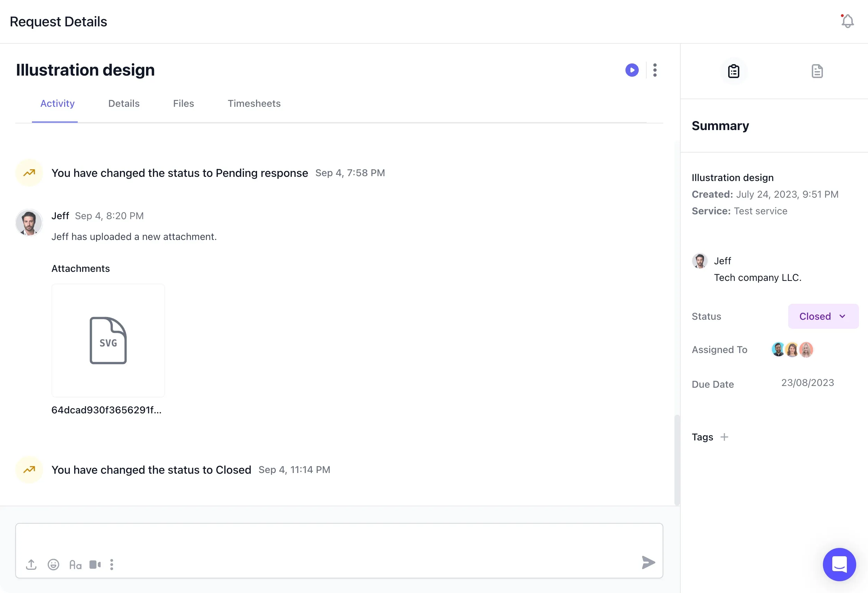Click the video record icon
The height and width of the screenshot is (593, 868).
tap(95, 564)
